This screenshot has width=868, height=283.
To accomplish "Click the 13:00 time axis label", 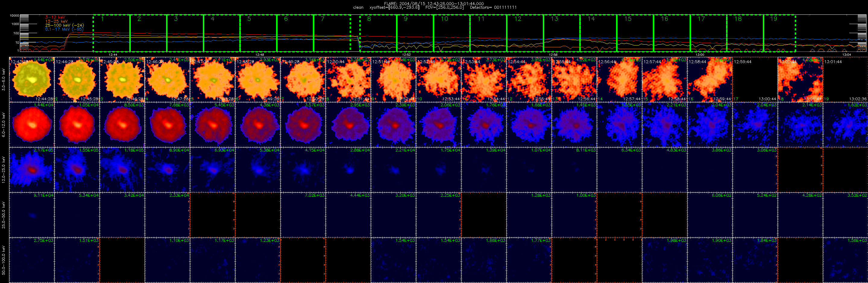I will [x=700, y=54].
